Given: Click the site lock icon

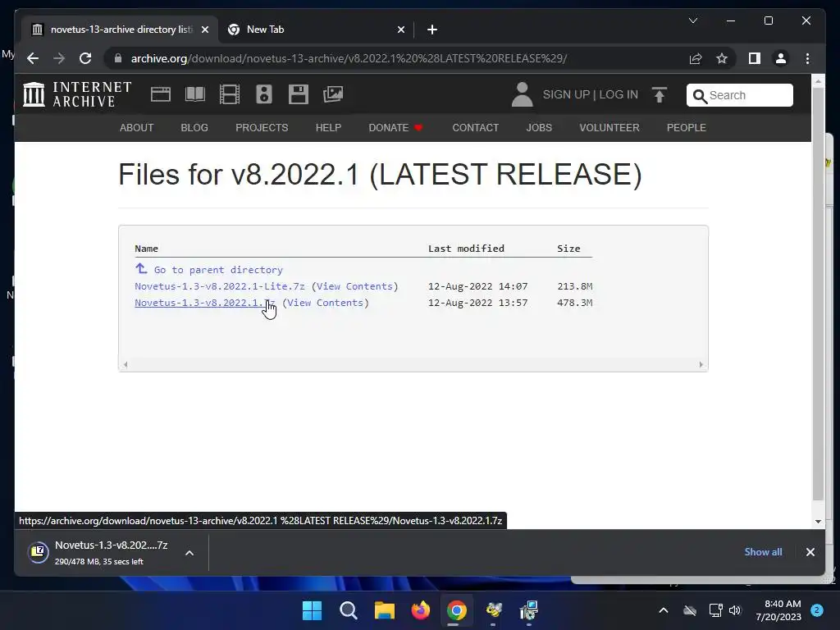Looking at the screenshot, I should (x=118, y=58).
